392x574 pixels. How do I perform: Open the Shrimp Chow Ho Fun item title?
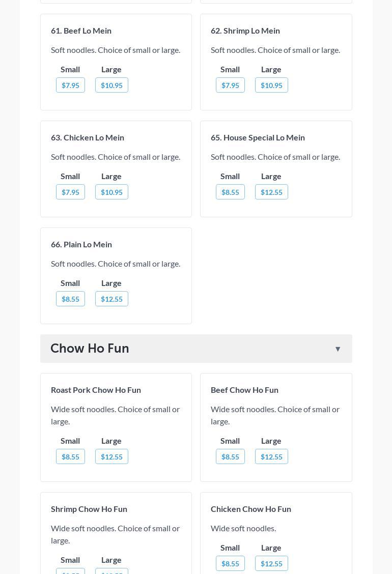pos(89,509)
